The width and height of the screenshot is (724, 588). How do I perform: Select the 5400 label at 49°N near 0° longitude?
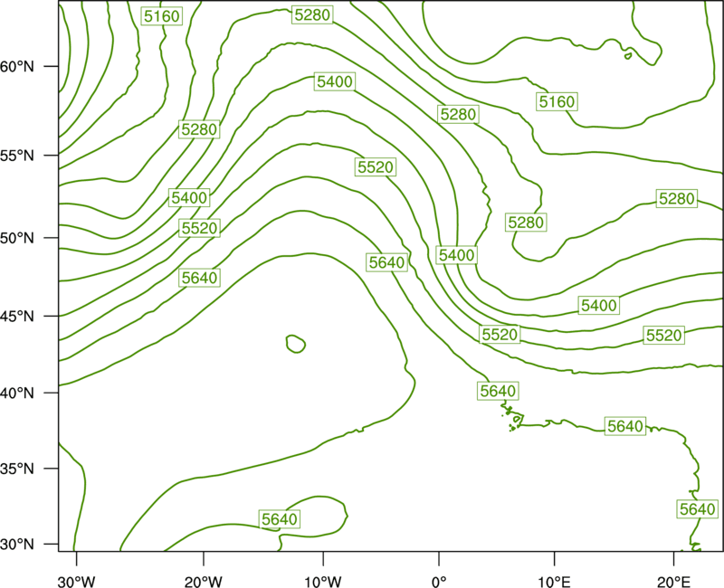click(x=457, y=255)
